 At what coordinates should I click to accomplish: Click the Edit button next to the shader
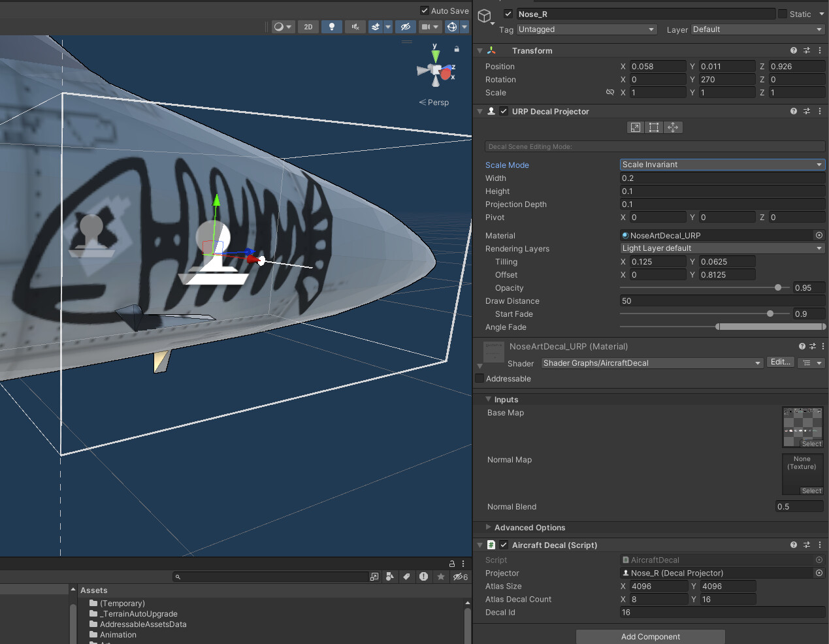pos(780,361)
